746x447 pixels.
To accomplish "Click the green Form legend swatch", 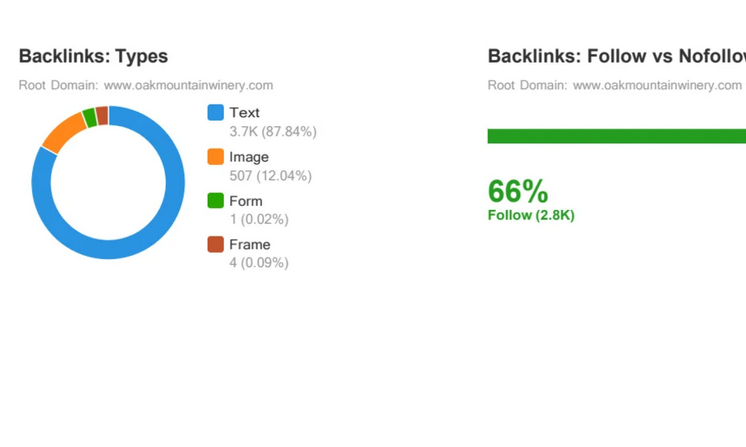I will [x=215, y=201].
